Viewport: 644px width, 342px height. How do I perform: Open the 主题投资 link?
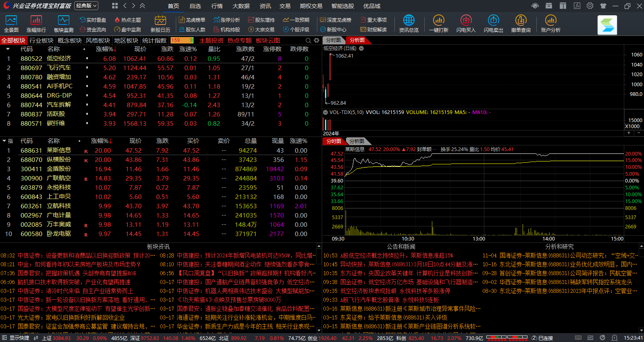[x=211, y=40]
